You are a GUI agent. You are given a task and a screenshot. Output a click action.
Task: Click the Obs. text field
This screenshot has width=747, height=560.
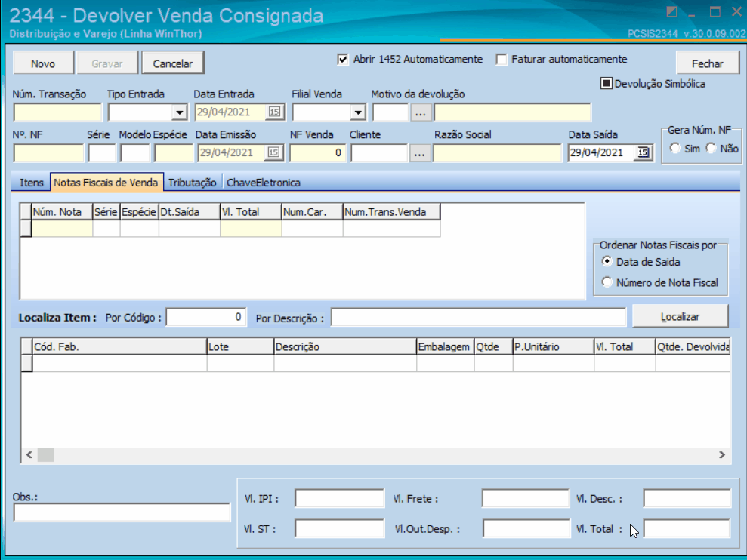[x=122, y=513]
